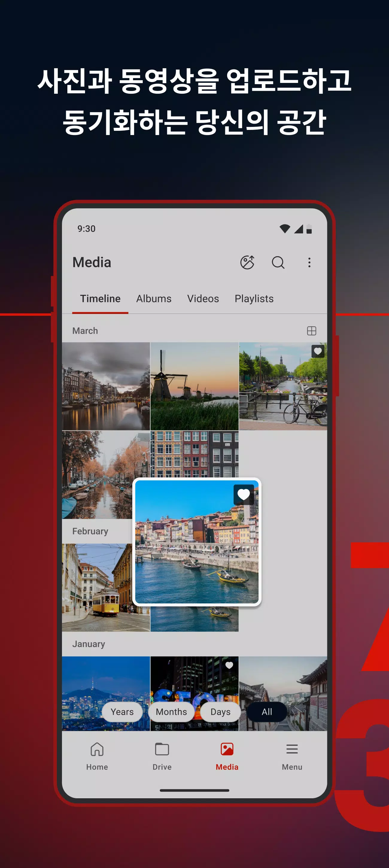Open the hamburger Menu icon
Image resolution: width=389 pixels, height=868 pixels.
(292, 749)
